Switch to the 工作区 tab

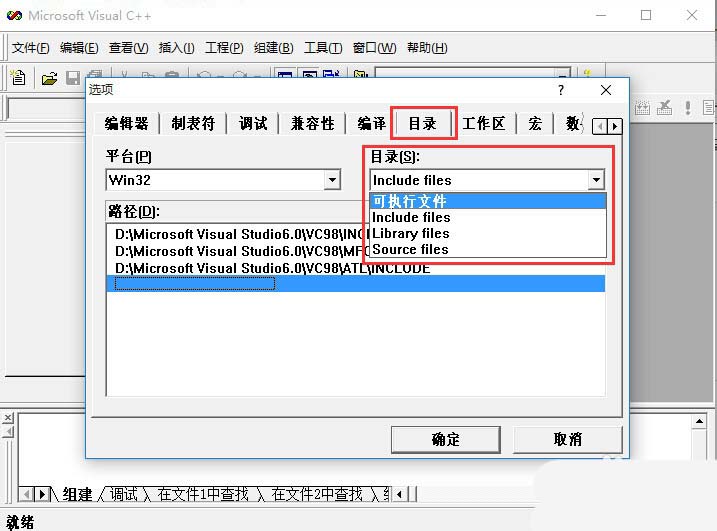coord(484,123)
